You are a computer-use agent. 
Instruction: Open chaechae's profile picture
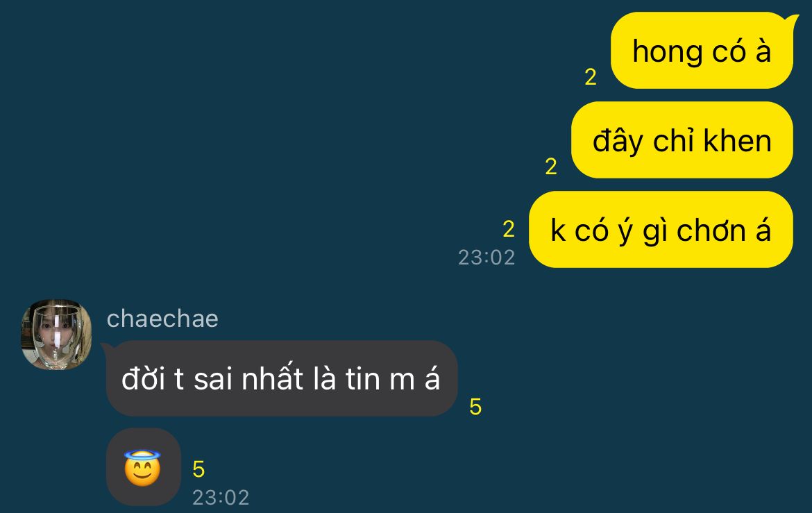click(56, 334)
